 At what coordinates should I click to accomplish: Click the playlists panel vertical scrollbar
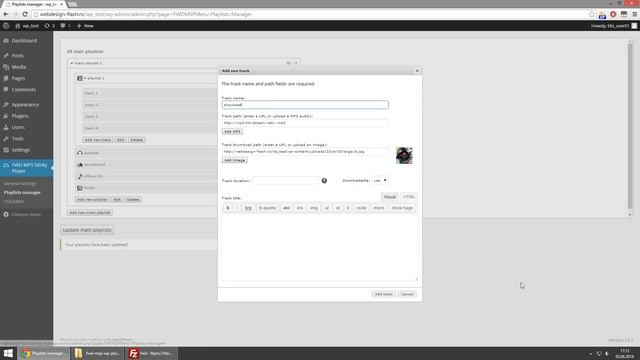point(630,127)
